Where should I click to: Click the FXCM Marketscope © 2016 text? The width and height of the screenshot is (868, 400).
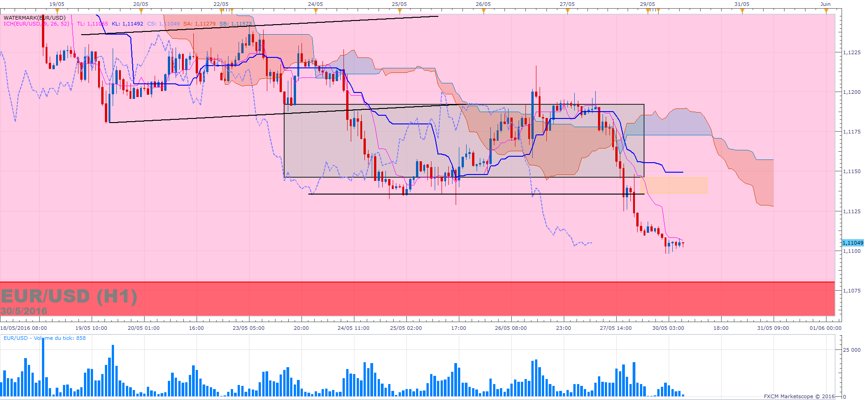click(799, 396)
